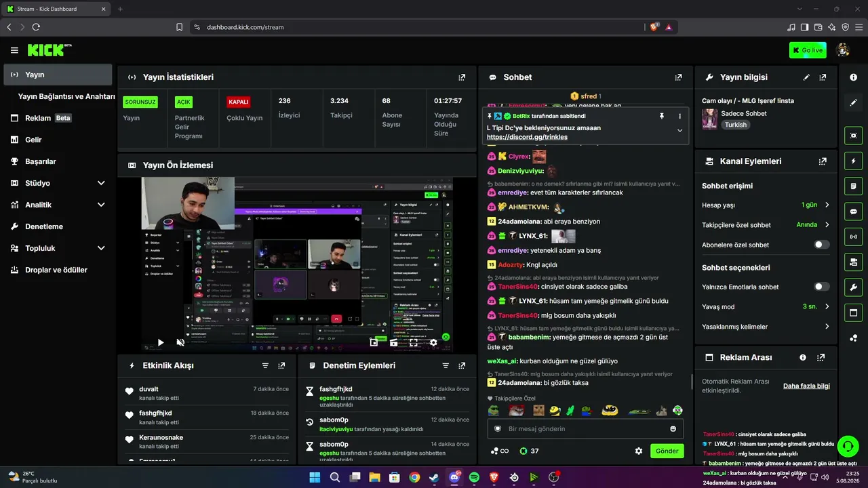868x488 pixels.
Task: Open stream preview settings gear
Action: [433, 343]
